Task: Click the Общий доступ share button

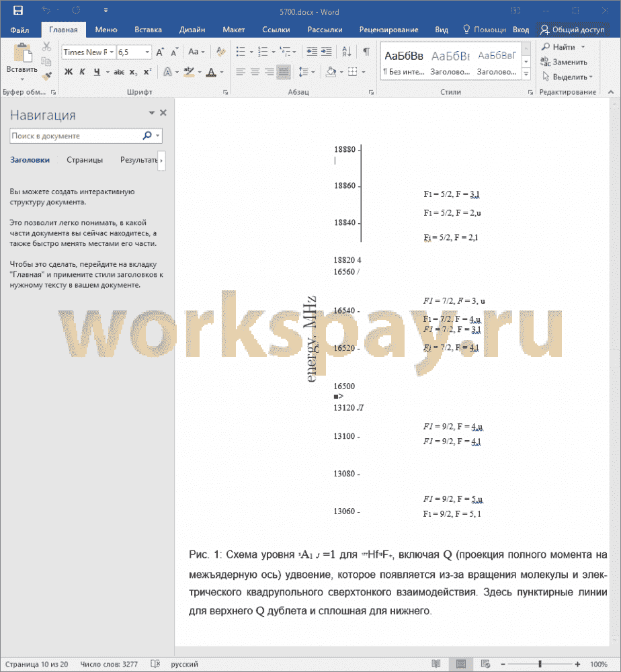Action: (x=573, y=30)
